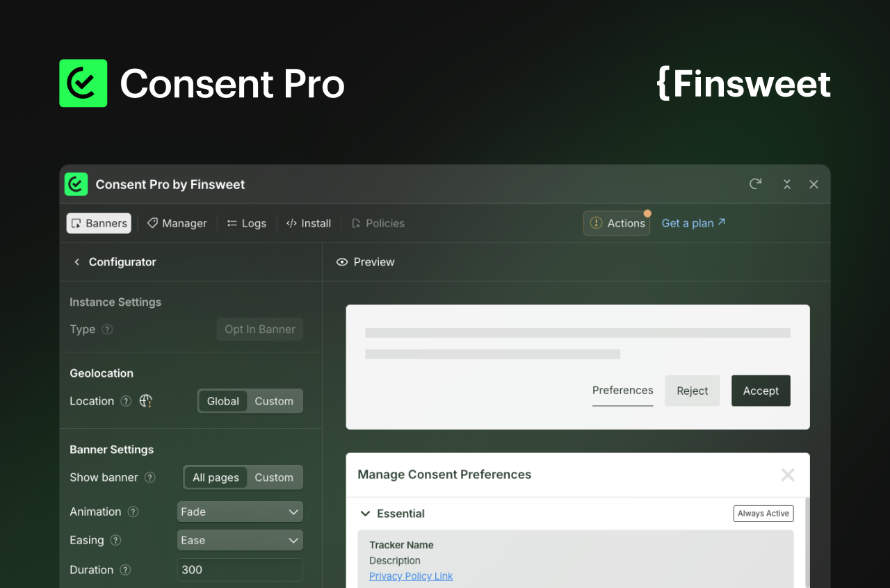Click the help icon beside Type
The image size is (890, 588).
coord(107,329)
